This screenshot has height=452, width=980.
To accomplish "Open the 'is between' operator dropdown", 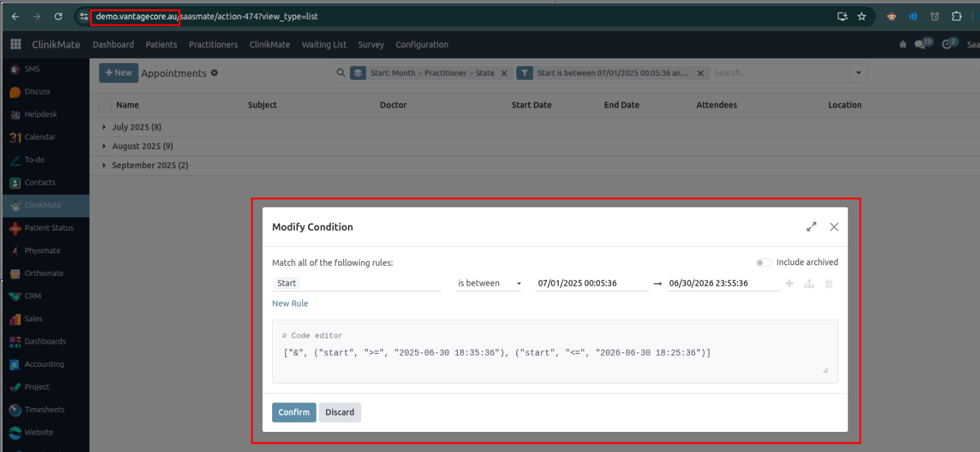I will point(488,283).
